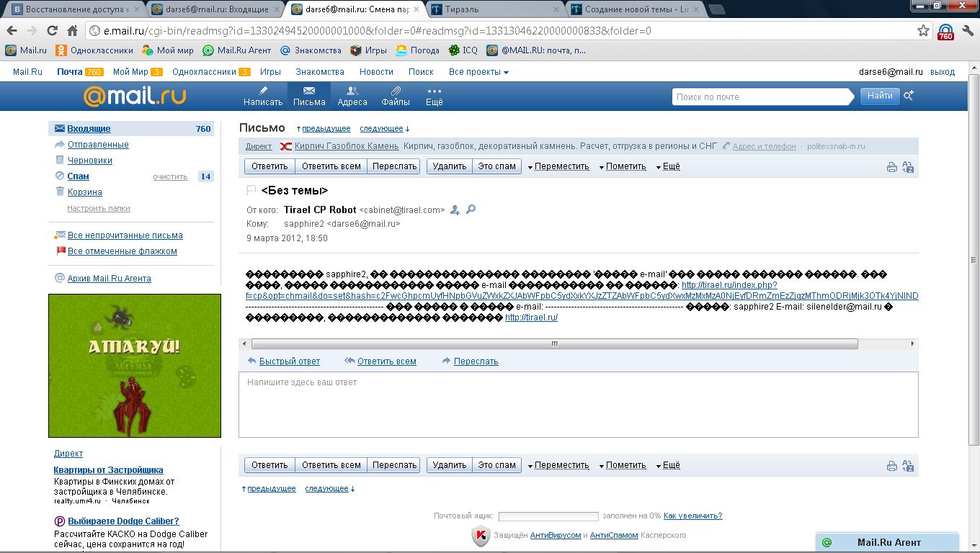Image resolution: width=980 pixels, height=553 pixels.
Task: Open Отправленные folder
Action: coord(98,145)
